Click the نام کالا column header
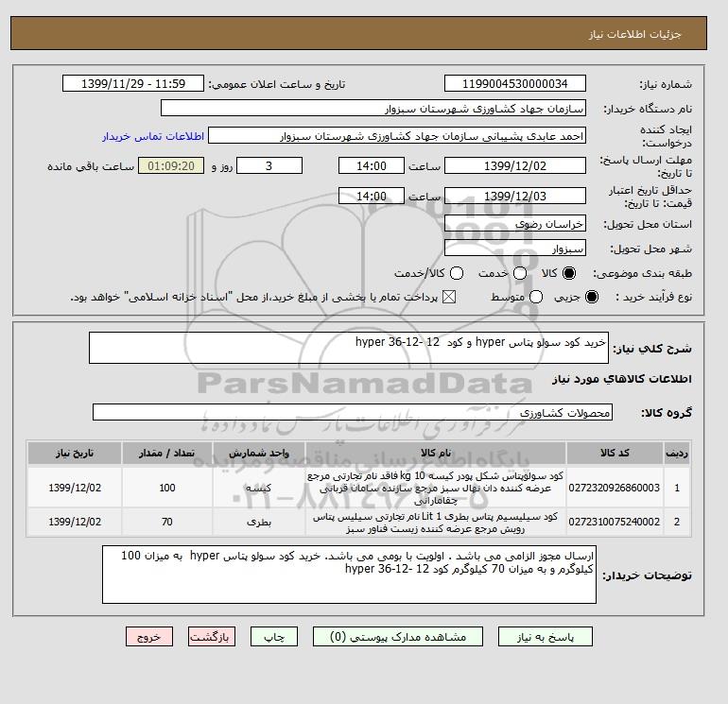The width and height of the screenshot is (728, 704). (x=436, y=454)
